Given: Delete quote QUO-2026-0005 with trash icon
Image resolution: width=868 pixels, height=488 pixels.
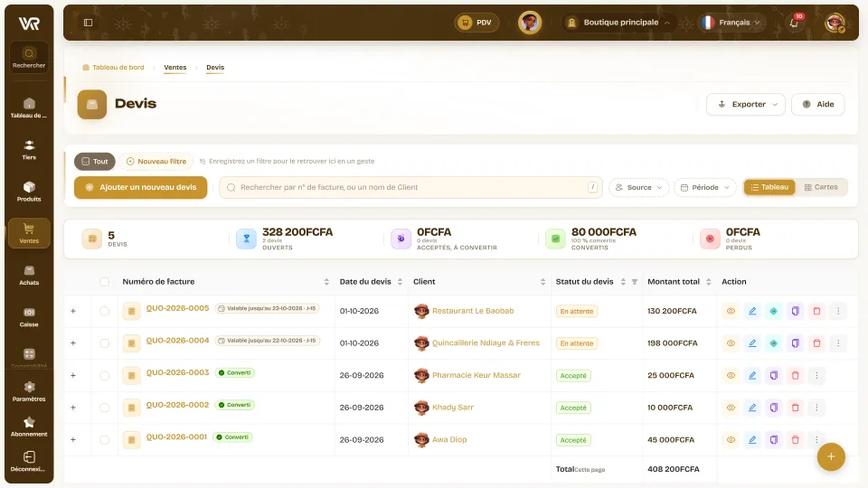Looking at the screenshot, I should (816, 311).
